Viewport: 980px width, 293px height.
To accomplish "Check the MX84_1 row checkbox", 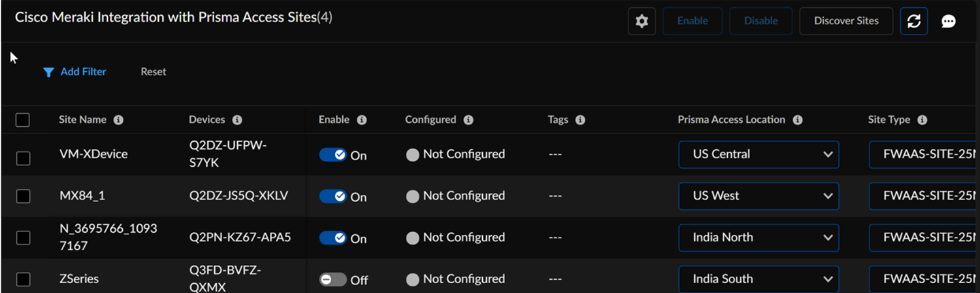I will pos(23,196).
